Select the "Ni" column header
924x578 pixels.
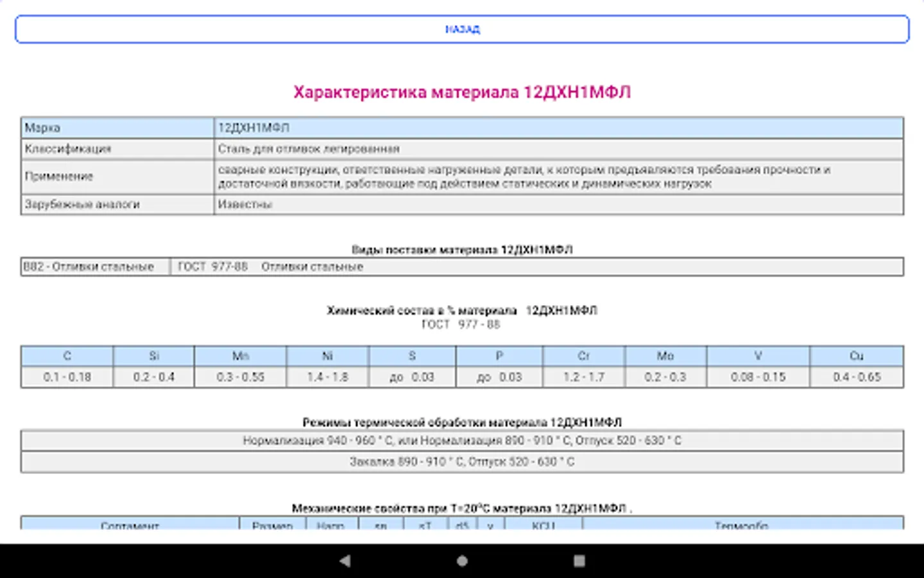[x=328, y=356]
